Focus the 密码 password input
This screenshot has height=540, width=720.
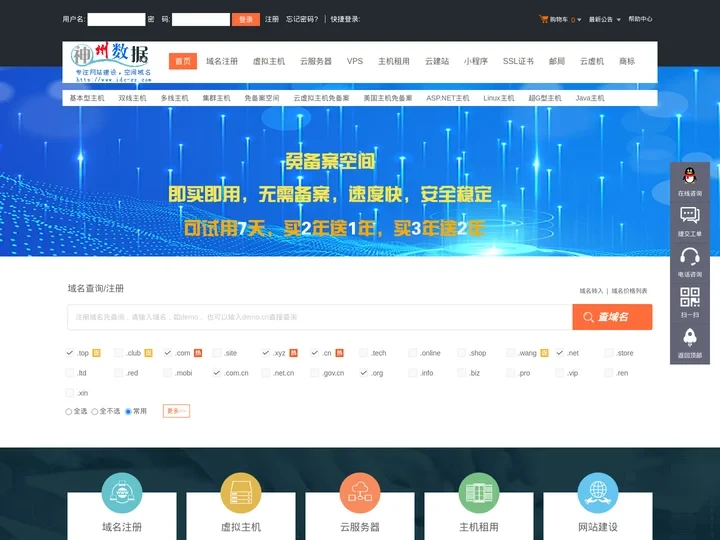201,19
